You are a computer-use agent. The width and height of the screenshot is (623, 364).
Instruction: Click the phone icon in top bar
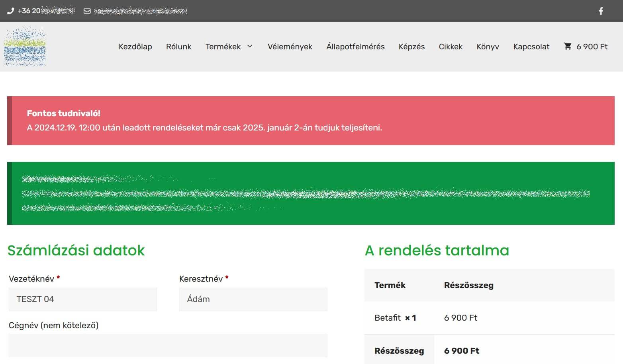click(x=11, y=11)
